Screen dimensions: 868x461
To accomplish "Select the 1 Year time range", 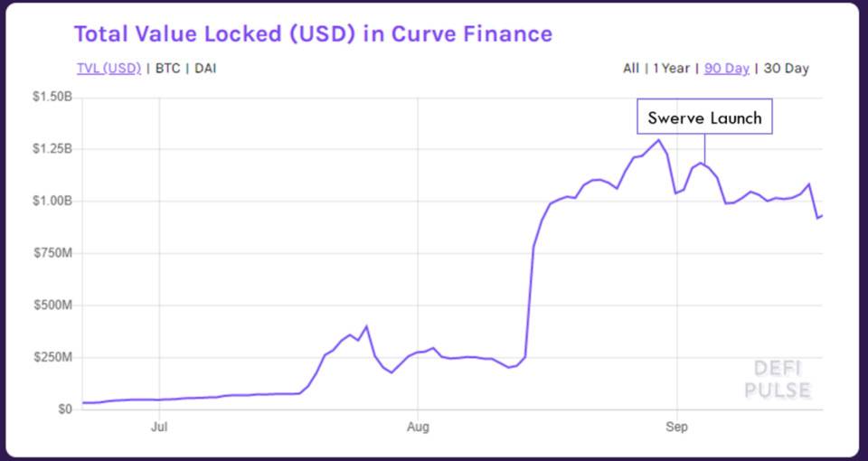I will 671,69.
